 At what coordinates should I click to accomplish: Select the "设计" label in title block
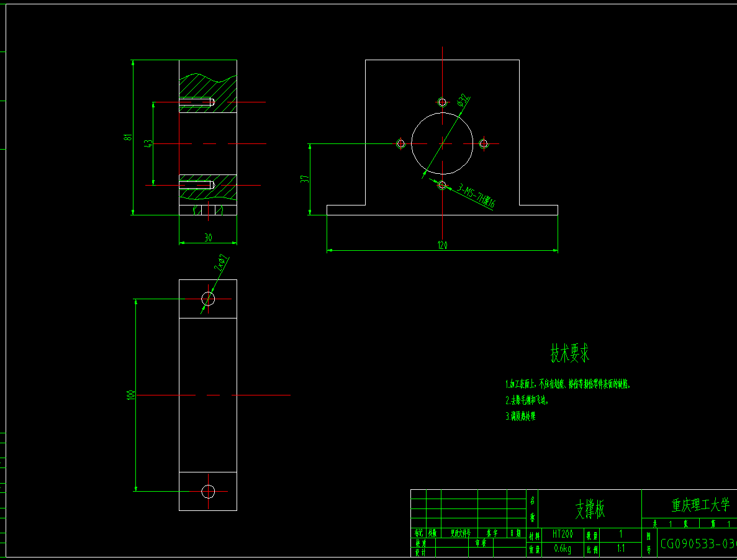pos(420,553)
